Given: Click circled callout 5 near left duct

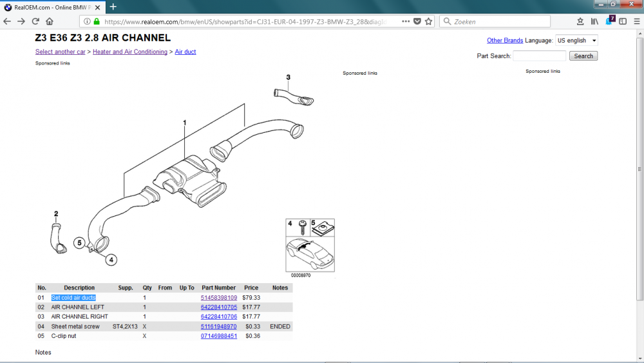Looking at the screenshot, I should [79, 243].
